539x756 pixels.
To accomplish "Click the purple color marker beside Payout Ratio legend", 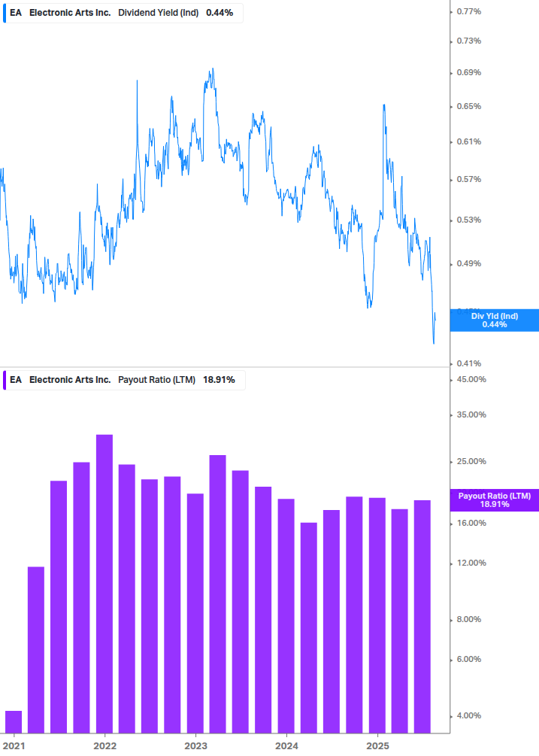I will coord(5,380).
